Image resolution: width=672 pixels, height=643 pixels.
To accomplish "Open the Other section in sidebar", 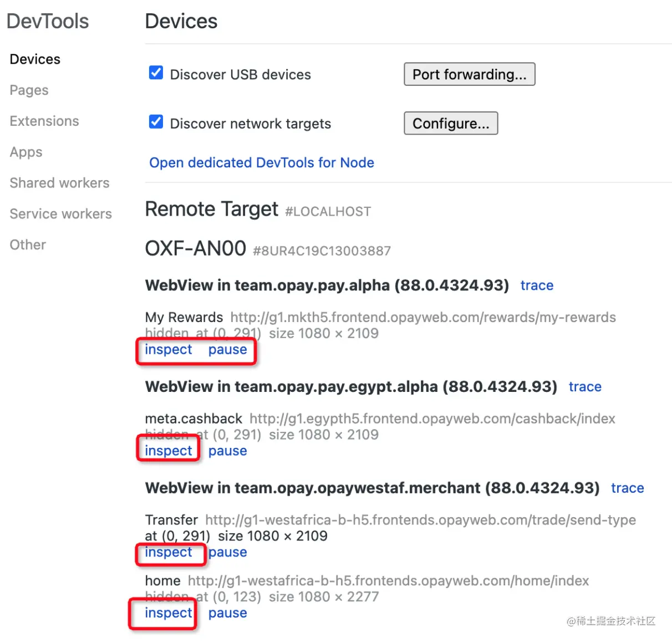I will coord(28,244).
